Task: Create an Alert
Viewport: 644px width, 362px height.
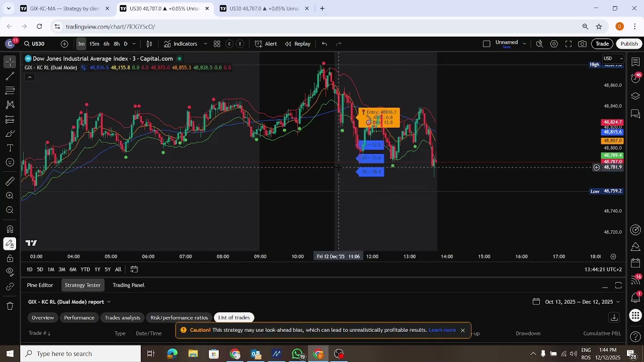Action: click(266, 44)
